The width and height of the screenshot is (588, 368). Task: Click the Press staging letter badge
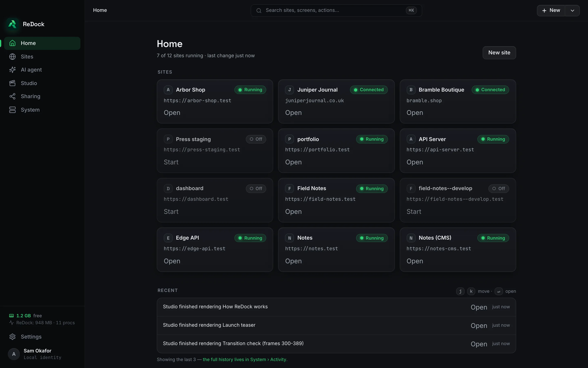pos(168,139)
